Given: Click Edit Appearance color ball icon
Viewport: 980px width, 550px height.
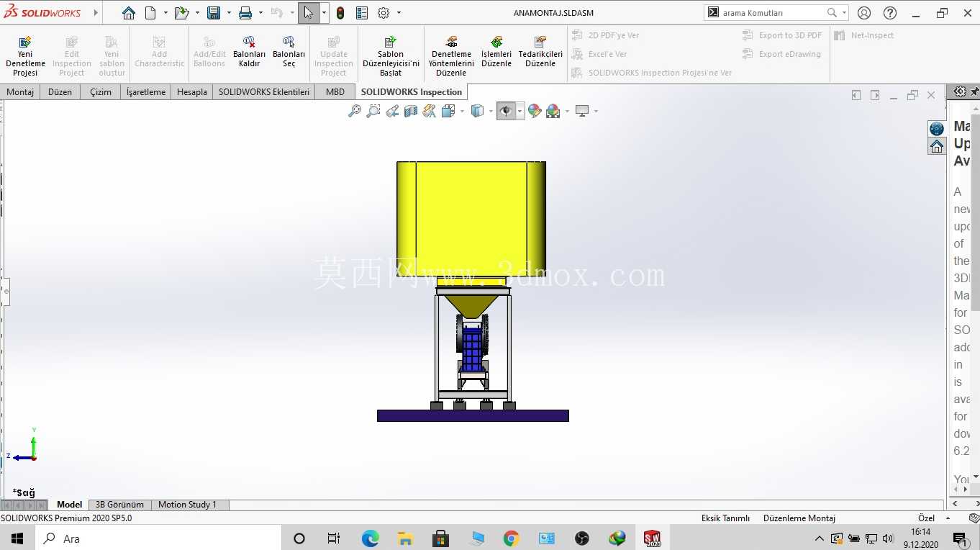Looking at the screenshot, I should [534, 111].
